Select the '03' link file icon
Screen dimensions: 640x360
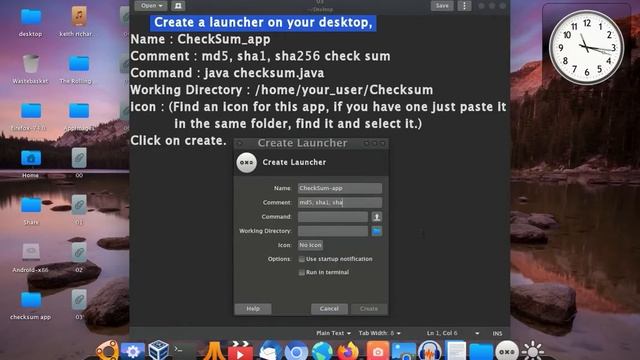tap(79, 300)
